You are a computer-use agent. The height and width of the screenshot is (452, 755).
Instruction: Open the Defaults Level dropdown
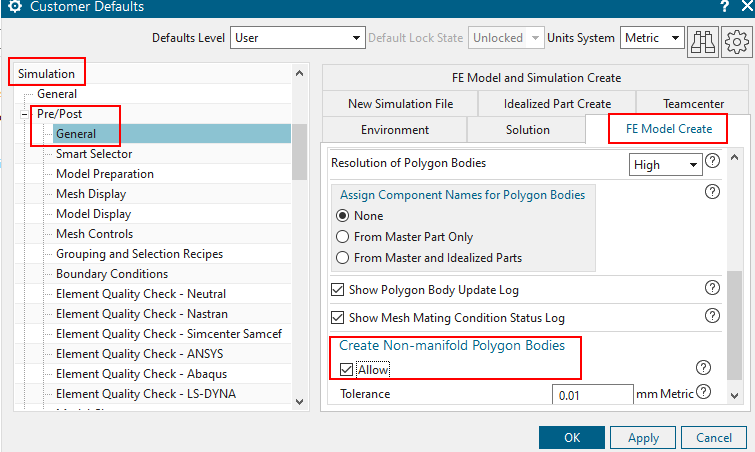(x=297, y=38)
